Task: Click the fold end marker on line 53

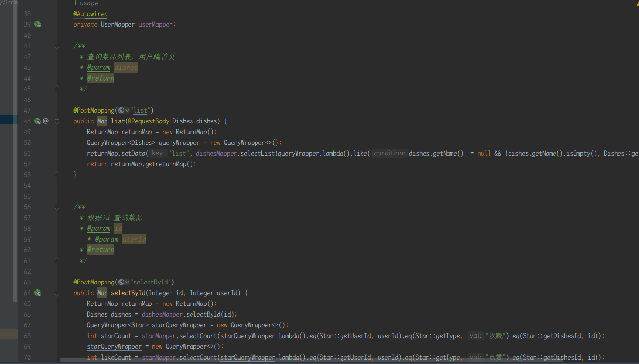Action: pyautogui.click(x=57, y=175)
